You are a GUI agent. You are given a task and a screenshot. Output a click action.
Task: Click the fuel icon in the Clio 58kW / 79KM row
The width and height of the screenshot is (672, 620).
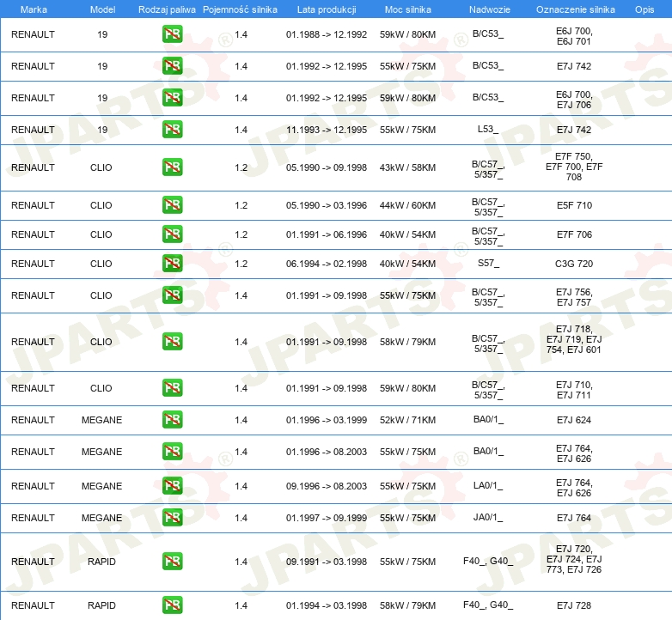[x=172, y=341]
